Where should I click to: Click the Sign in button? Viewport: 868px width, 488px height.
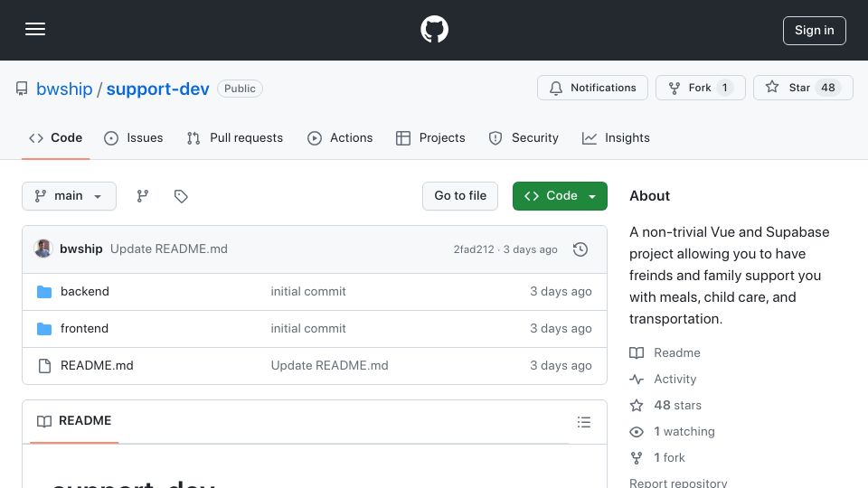click(x=815, y=31)
